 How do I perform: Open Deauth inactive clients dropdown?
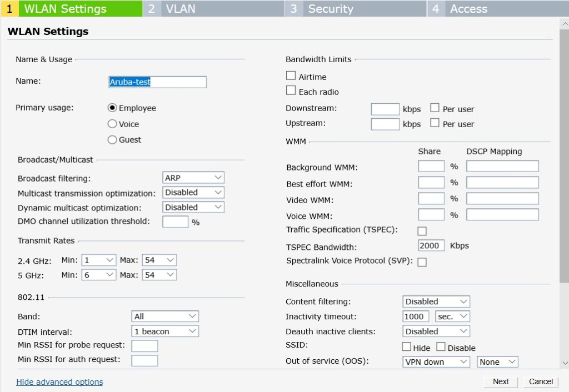436,331
